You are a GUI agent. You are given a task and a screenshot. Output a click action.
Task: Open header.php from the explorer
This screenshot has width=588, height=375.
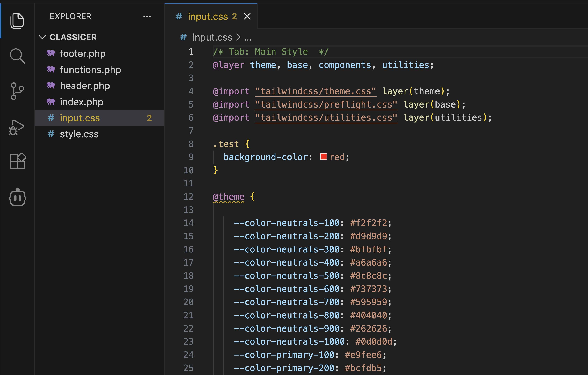click(99, 86)
